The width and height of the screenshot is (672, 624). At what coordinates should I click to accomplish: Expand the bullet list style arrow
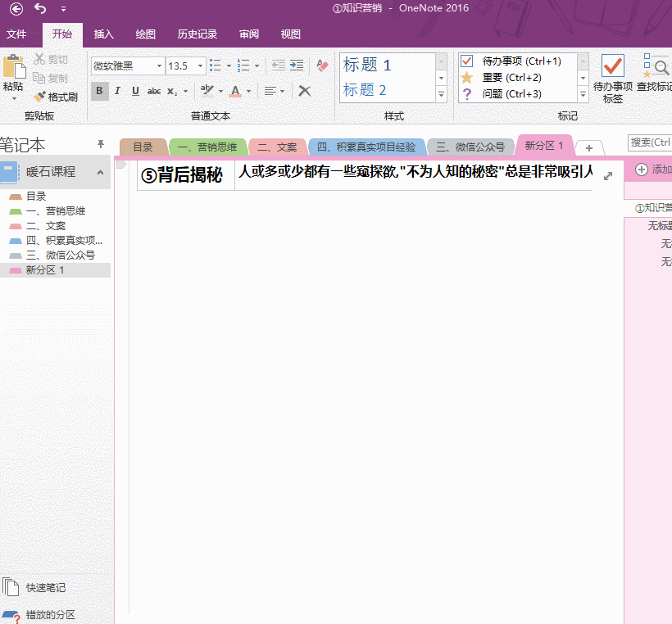[x=229, y=66]
